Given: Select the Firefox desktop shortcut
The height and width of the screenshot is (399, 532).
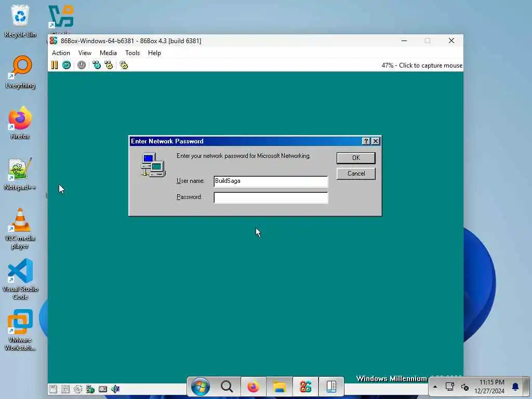Looking at the screenshot, I should (x=20, y=123).
